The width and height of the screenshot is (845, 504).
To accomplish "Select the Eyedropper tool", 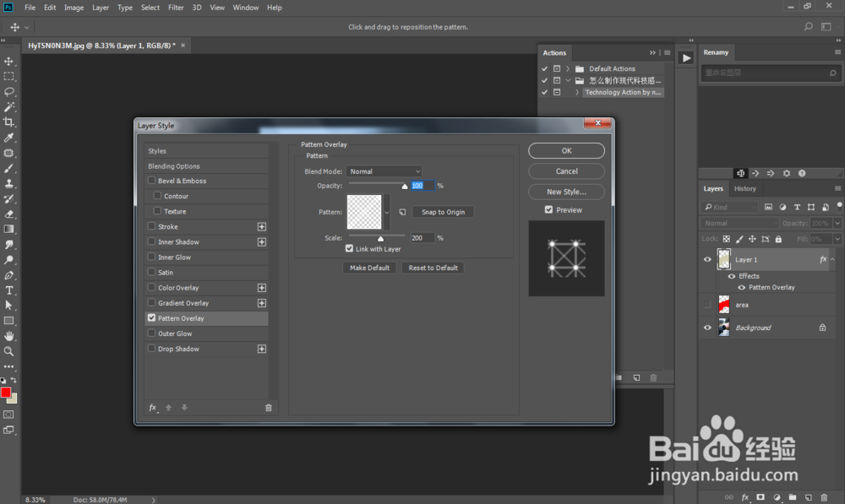I will pos(8,138).
